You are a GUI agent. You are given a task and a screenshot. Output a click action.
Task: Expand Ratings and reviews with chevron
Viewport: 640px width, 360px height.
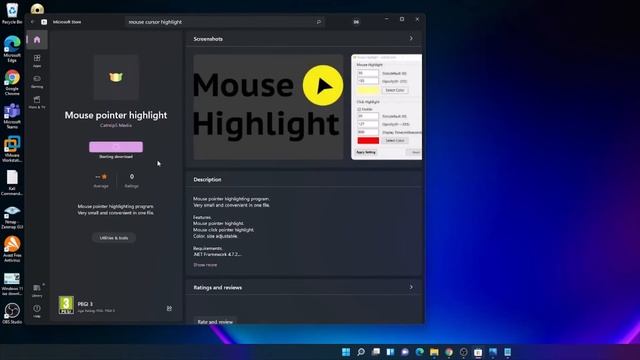pyautogui.click(x=411, y=287)
